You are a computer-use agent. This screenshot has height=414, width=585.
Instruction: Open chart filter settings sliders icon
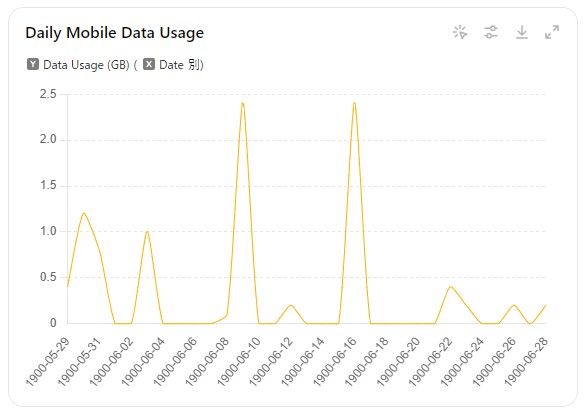(x=491, y=32)
